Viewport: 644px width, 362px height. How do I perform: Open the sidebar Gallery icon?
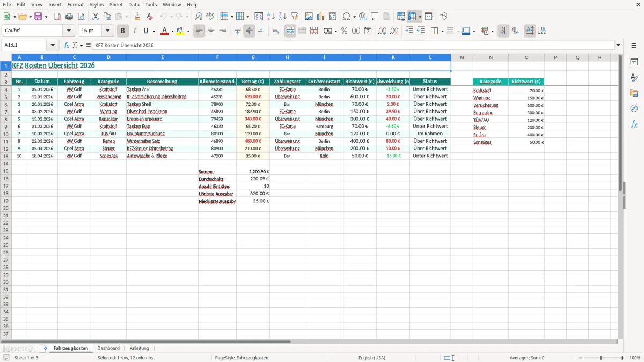click(x=634, y=93)
